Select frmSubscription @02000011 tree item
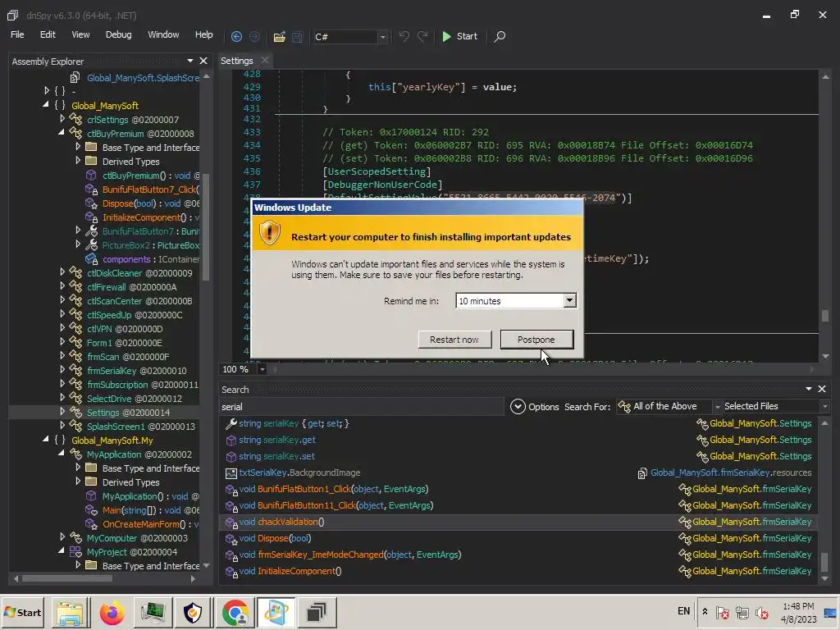This screenshot has height=630, width=840. (143, 385)
